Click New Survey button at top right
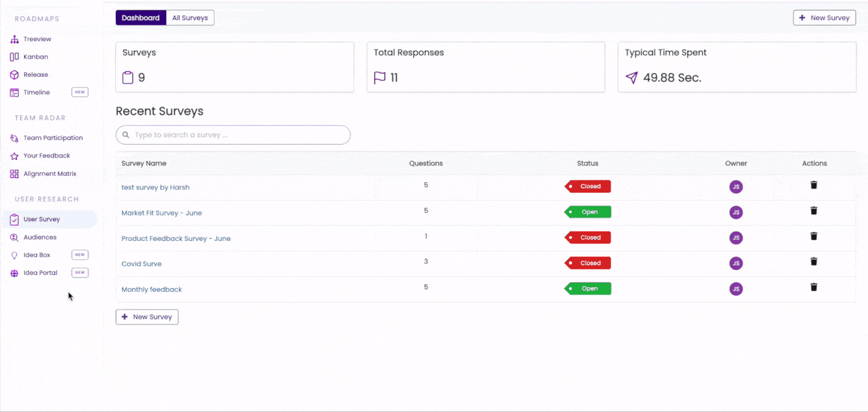This screenshot has height=412, width=868. point(824,18)
